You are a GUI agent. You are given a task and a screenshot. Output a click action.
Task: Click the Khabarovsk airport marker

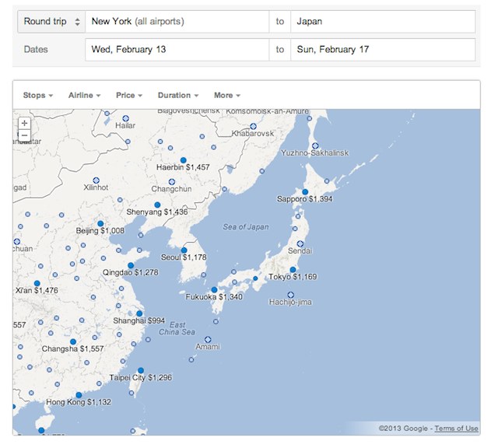point(253,126)
